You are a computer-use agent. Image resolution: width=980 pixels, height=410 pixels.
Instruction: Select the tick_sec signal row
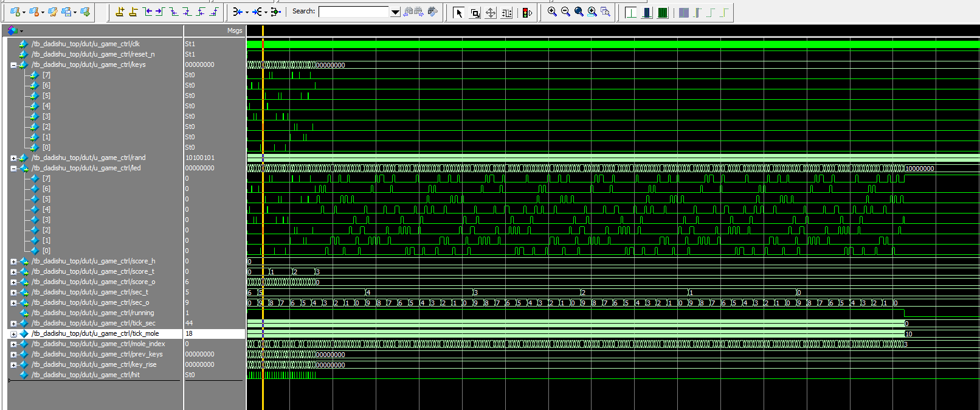click(x=94, y=323)
